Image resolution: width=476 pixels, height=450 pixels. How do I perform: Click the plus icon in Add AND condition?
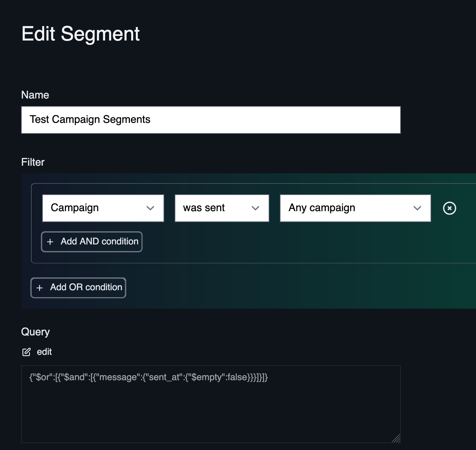pyautogui.click(x=50, y=242)
